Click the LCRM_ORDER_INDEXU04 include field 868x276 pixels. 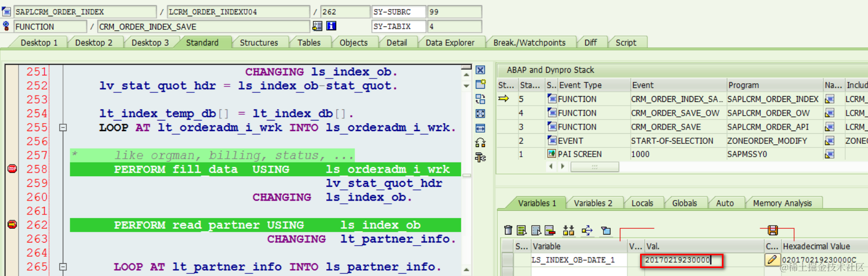(x=239, y=12)
